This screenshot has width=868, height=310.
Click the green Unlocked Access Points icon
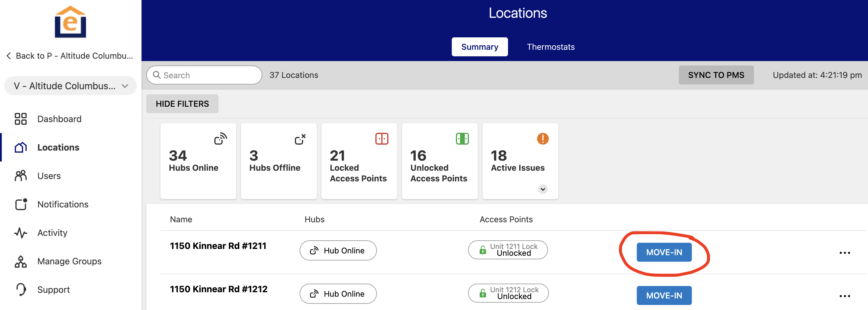click(x=462, y=139)
